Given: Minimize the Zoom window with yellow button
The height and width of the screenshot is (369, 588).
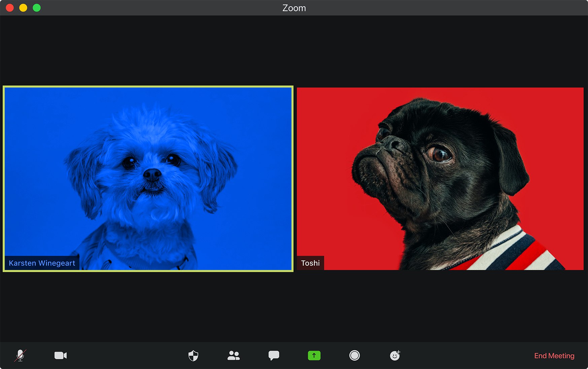Looking at the screenshot, I should [23, 8].
